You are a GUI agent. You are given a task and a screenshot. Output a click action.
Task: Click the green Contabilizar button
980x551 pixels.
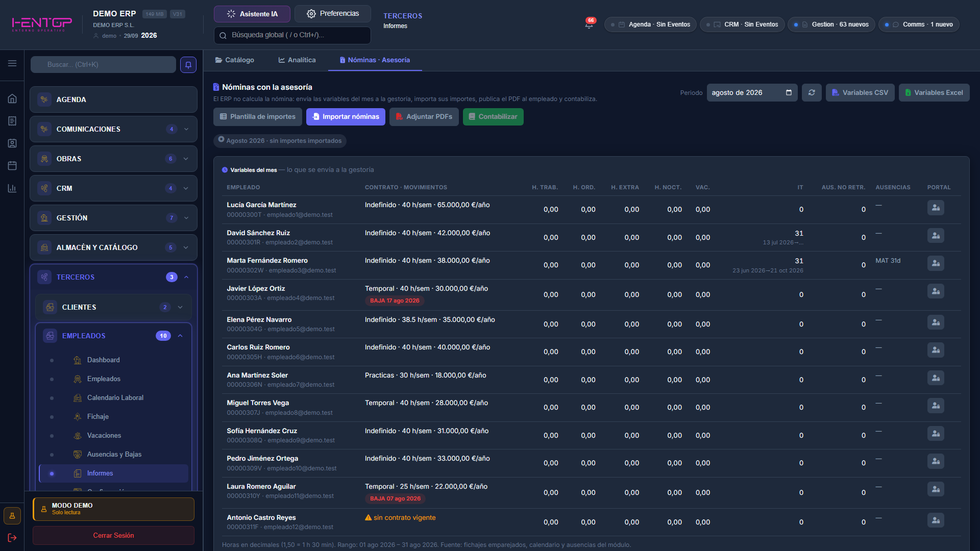click(x=493, y=116)
